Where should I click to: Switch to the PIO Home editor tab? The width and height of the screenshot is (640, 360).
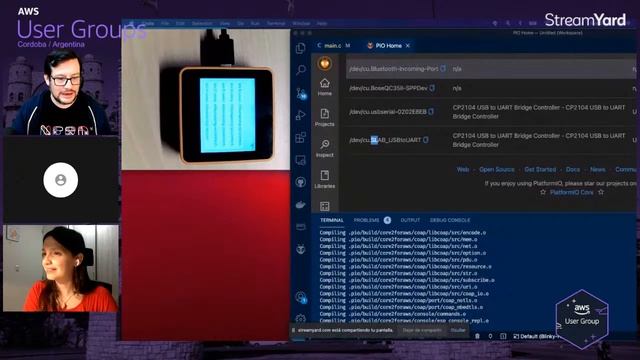pyautogui.click(x=388, y=46)
